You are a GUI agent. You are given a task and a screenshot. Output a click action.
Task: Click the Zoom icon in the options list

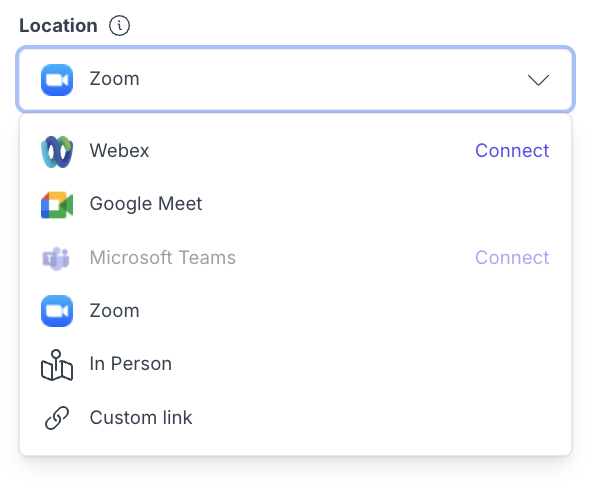[x=57, y=311]
